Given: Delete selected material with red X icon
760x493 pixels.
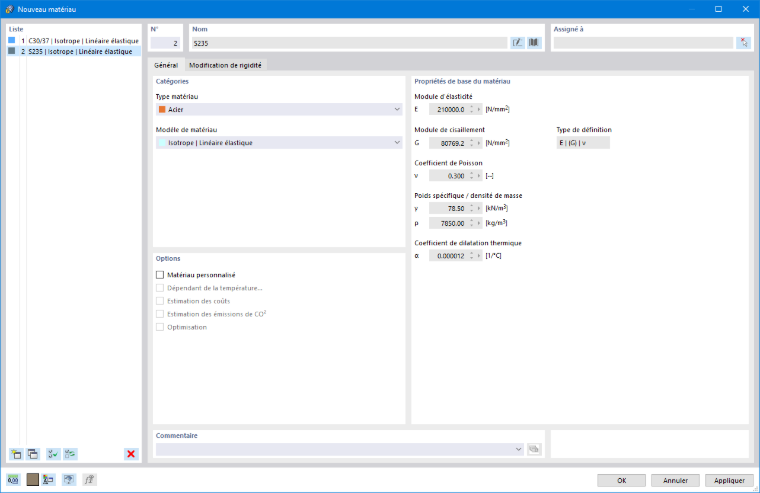Looking at the screenshot, I should coord(131,454).
